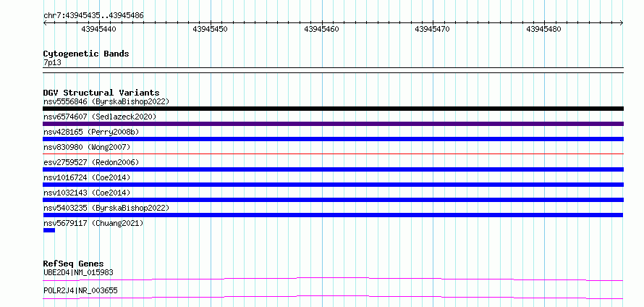The height and width of the screenshot is (307, 644).
Task: Open nsv830980 (Wong2007) label
Action: click(x=87, y=147)
